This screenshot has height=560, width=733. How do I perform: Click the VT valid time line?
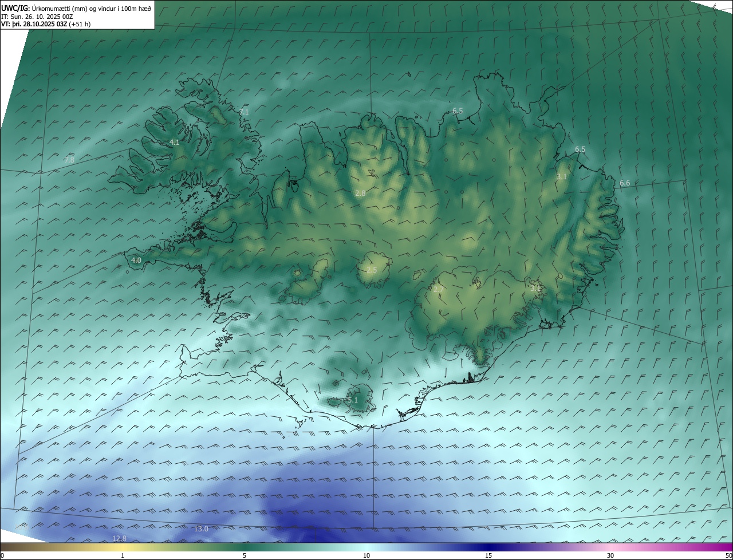46,24
